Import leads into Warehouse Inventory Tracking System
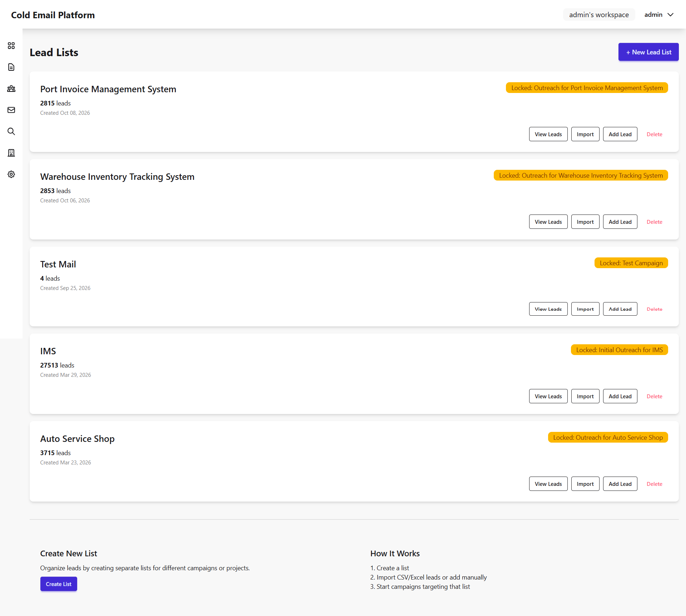 tap(585, 222)
